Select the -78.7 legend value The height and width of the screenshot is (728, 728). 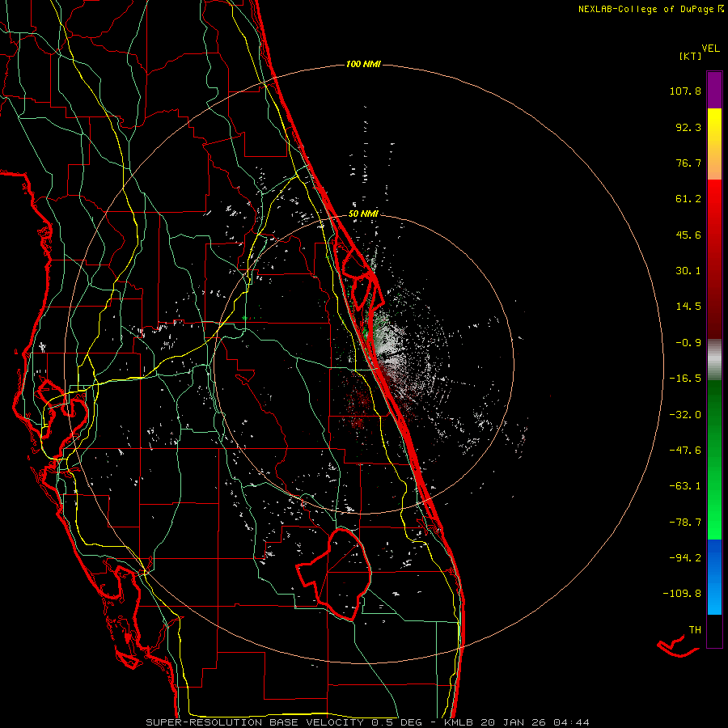click(685, 523)
